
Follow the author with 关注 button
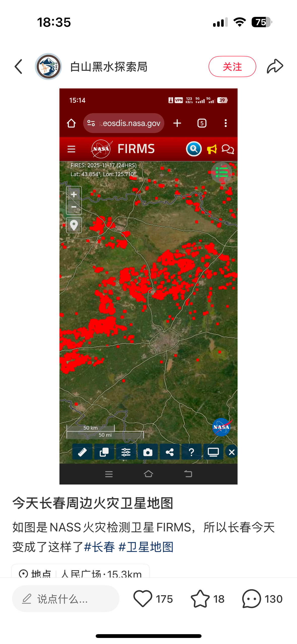(232, 67)
